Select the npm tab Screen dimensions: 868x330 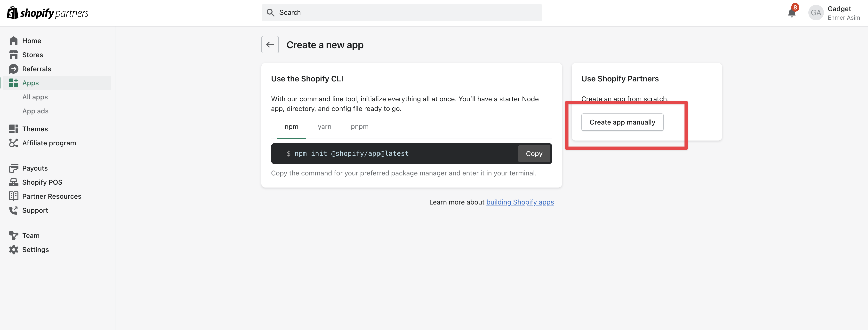(x=291, y=127)
